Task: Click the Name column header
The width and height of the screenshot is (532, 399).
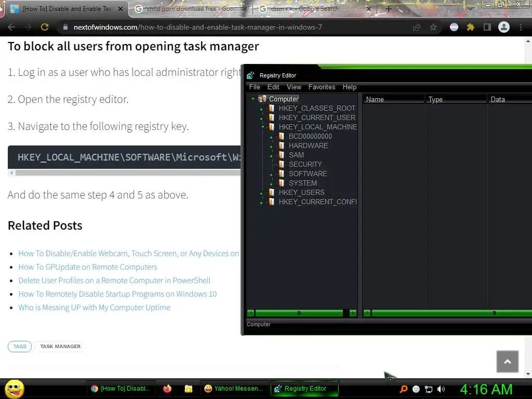Action: click(394, 99)
